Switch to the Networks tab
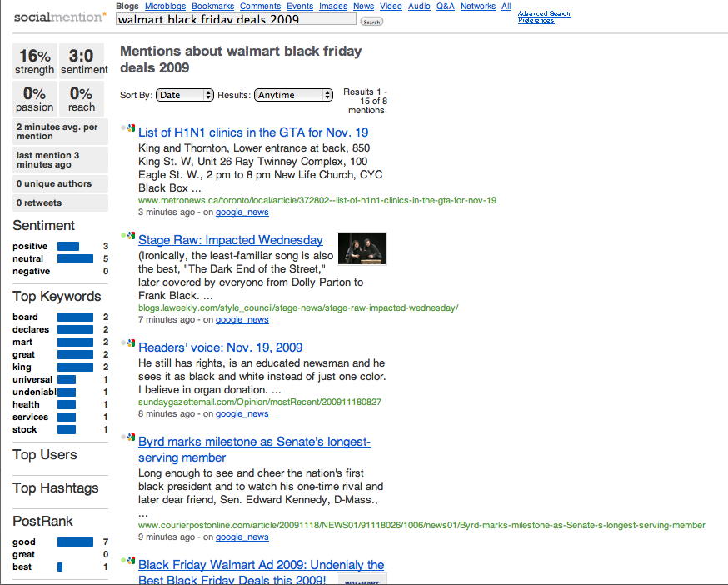The image size is (728, 585). [478, 7]
